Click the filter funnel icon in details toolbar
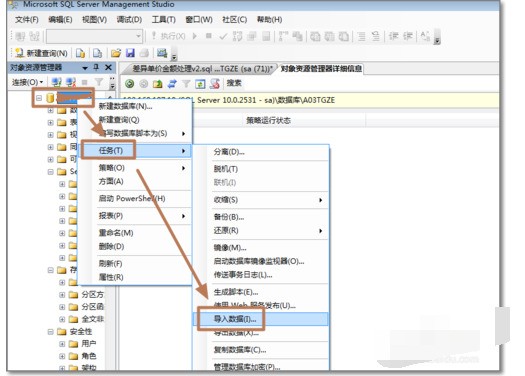 186,84
